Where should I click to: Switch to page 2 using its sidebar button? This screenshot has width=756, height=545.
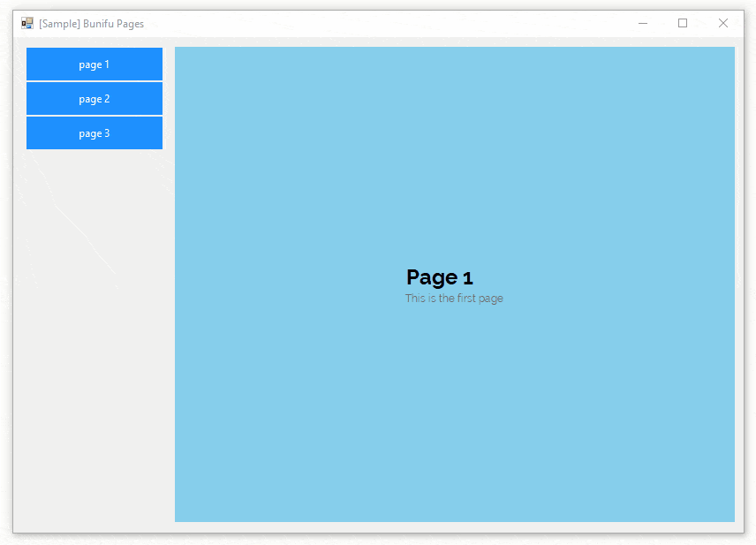pyautogui.click(x=94, y=98)
